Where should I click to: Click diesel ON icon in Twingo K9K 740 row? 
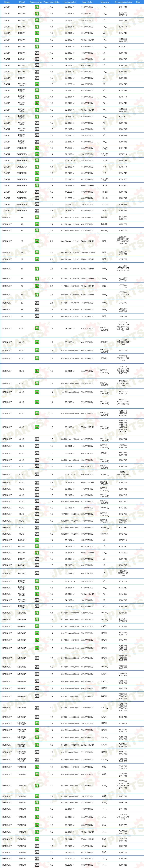tap(37, 846)
